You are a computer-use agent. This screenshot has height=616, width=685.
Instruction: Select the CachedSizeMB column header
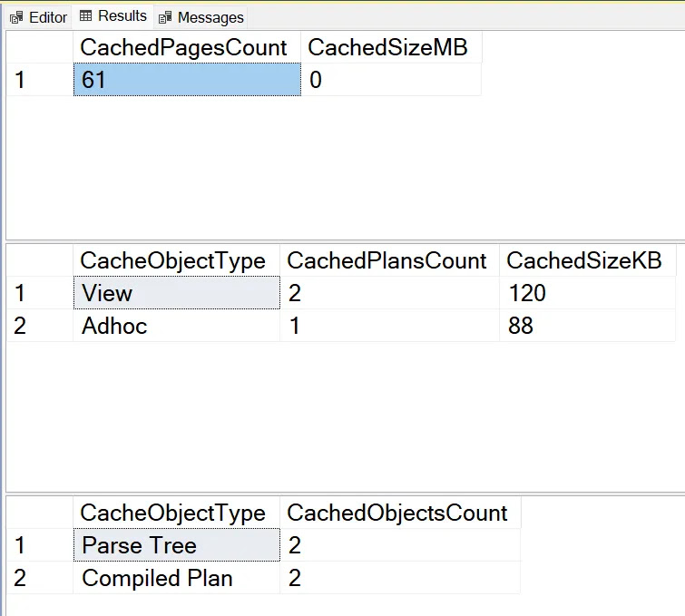pyautogui.click(x=391, y=47)
